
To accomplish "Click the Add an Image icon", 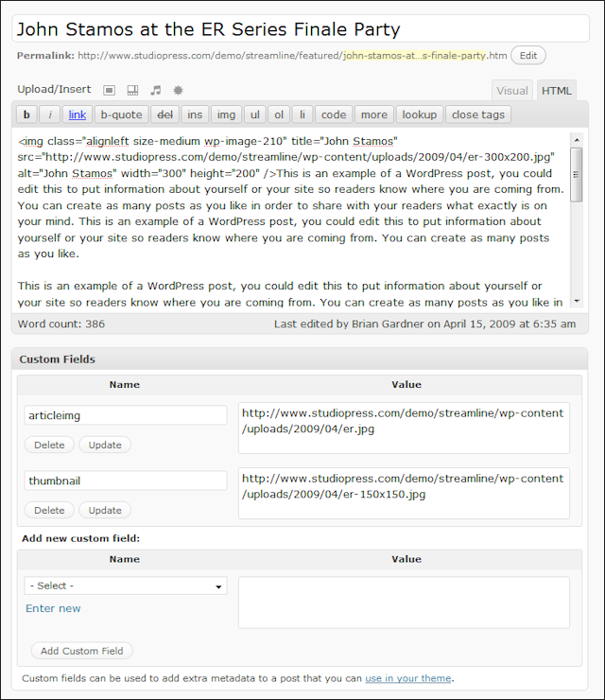I will pyautogui.click(x=110, y=91).
